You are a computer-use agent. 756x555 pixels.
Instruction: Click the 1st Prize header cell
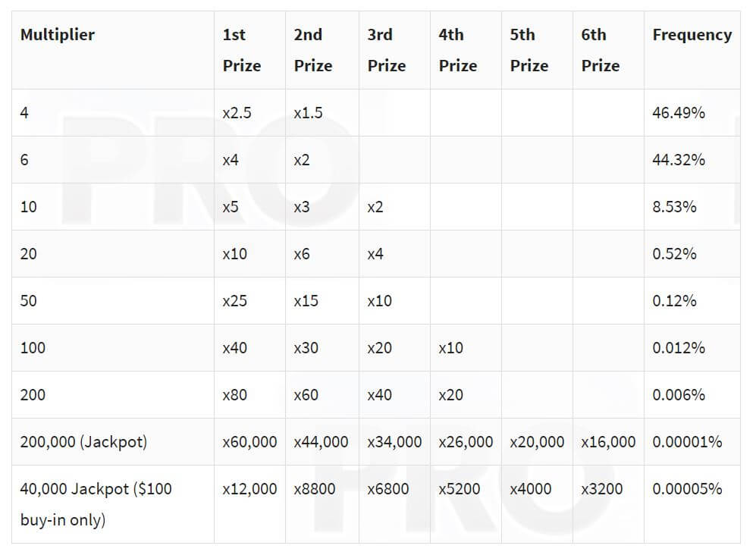(x=242, y=50)
